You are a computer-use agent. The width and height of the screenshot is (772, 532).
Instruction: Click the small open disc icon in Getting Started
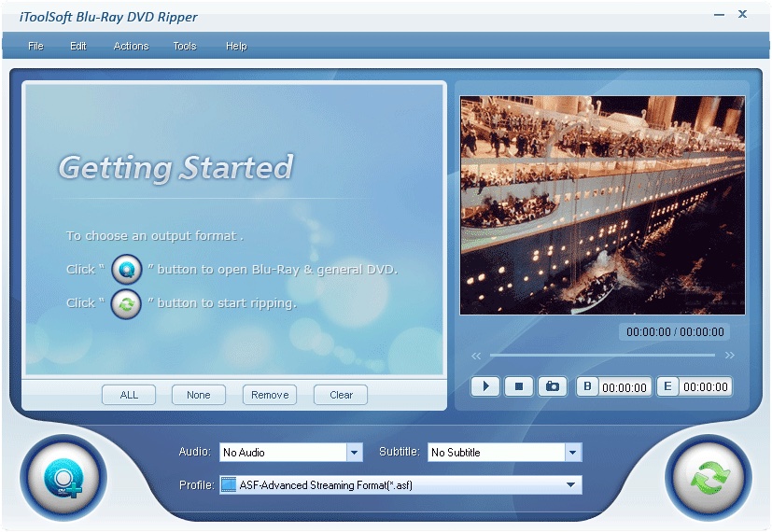127,269
